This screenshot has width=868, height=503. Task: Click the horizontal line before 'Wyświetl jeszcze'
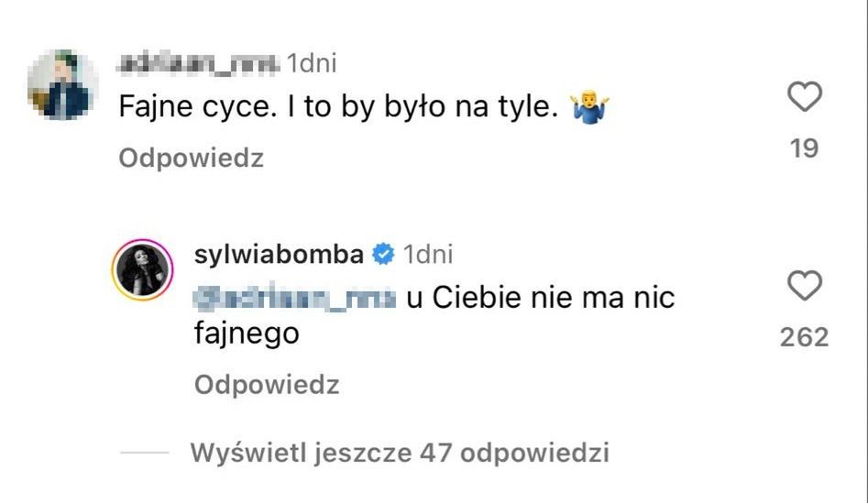[145, 453]
